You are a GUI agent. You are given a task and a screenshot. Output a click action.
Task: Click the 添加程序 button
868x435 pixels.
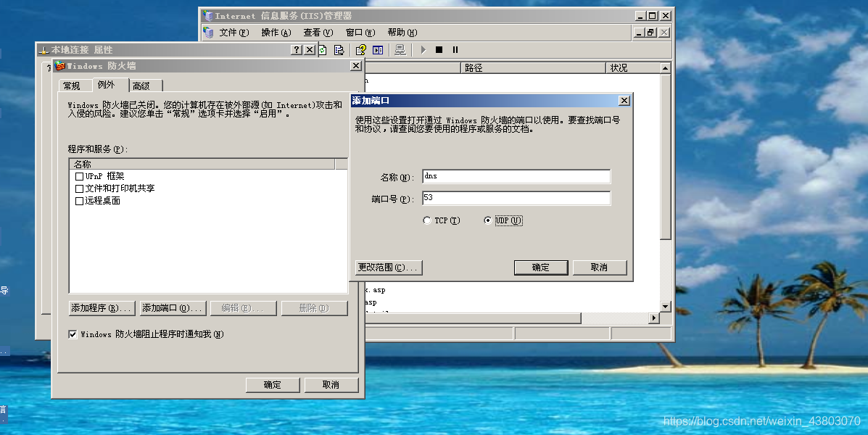pyautogui.click(x=102, y=308)
